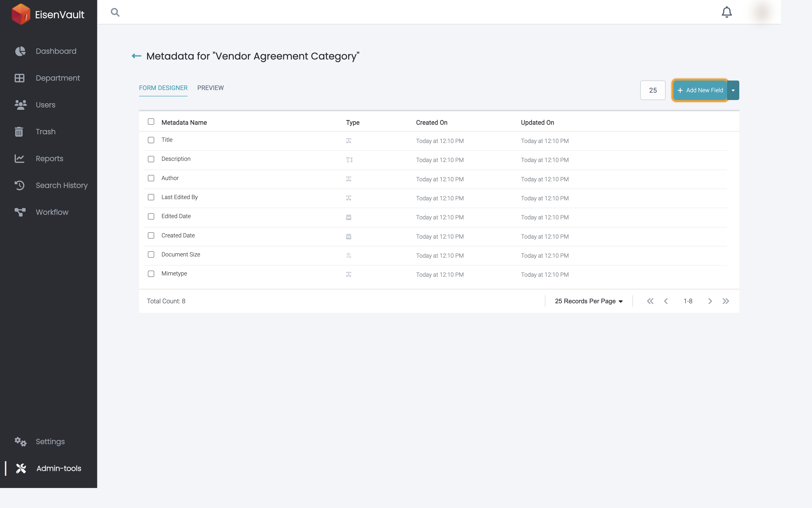The image size is (812, 508).
Task: Click the Mimetype metadata name
Action: (174, 274)
